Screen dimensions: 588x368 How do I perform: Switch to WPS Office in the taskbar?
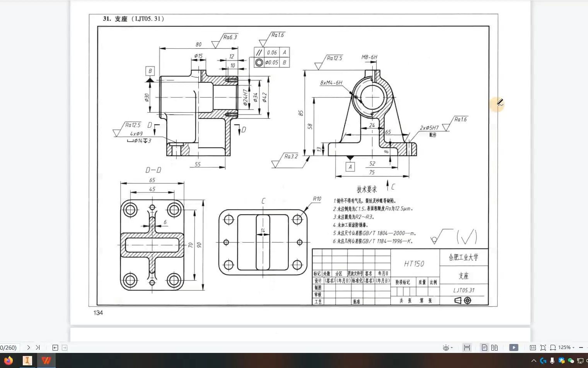46,361
